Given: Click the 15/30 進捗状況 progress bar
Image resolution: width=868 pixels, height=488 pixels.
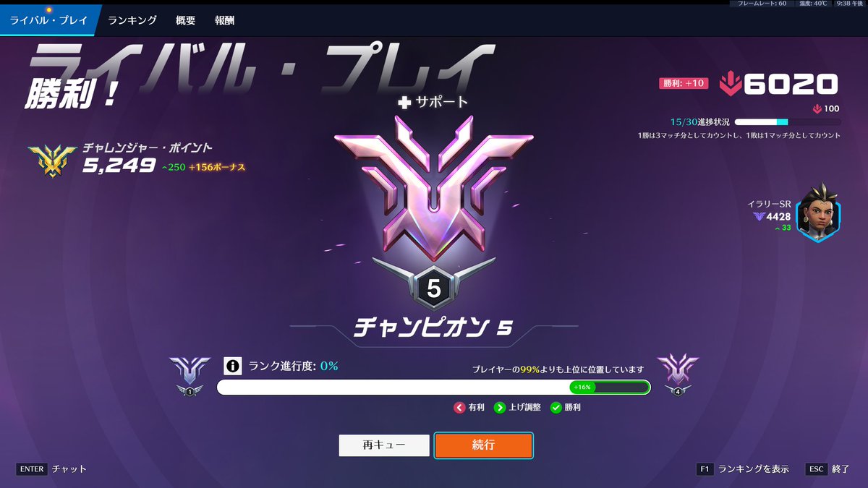Looking at the screenshot, I should (x=787, y=122).
